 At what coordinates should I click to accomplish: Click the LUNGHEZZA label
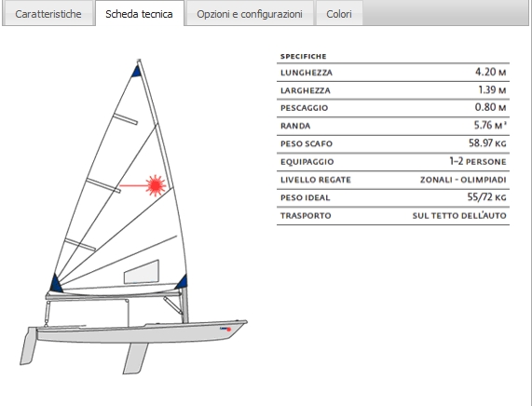pos(306,73)
